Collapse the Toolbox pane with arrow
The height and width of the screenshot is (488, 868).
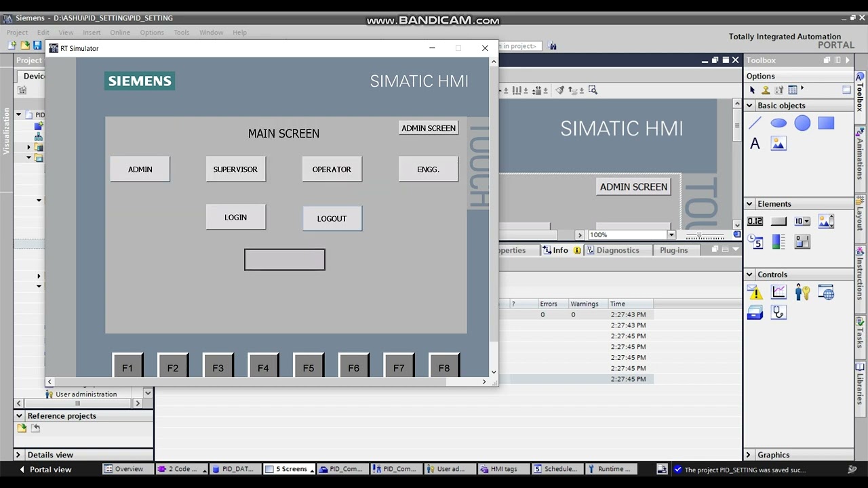pyautogui.click(x=847, y=60)
